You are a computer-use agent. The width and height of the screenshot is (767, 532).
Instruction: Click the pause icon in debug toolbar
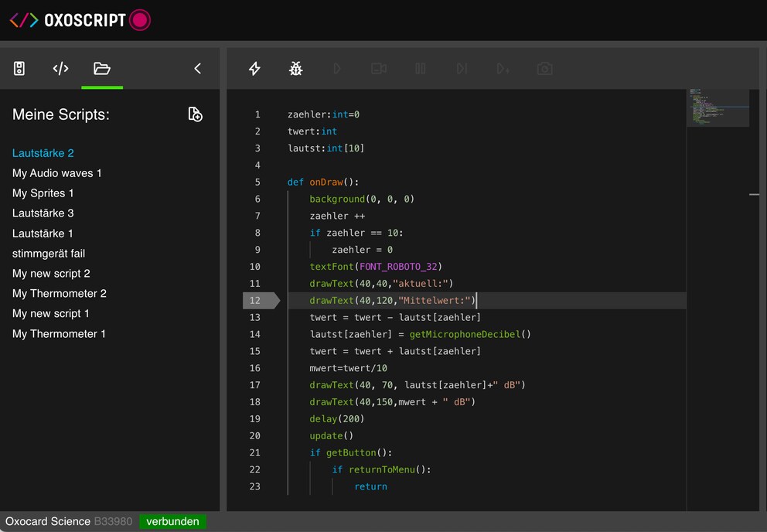[x=420, y=69]
